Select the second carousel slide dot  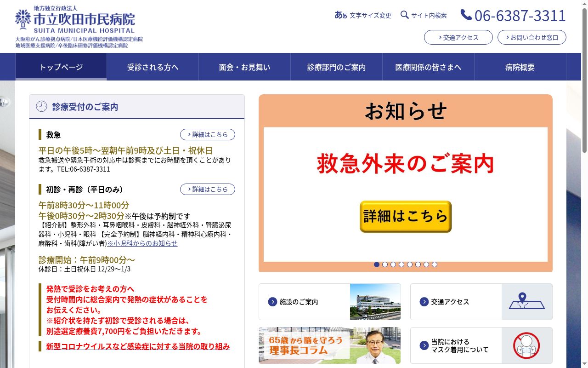tap(385, 264)
